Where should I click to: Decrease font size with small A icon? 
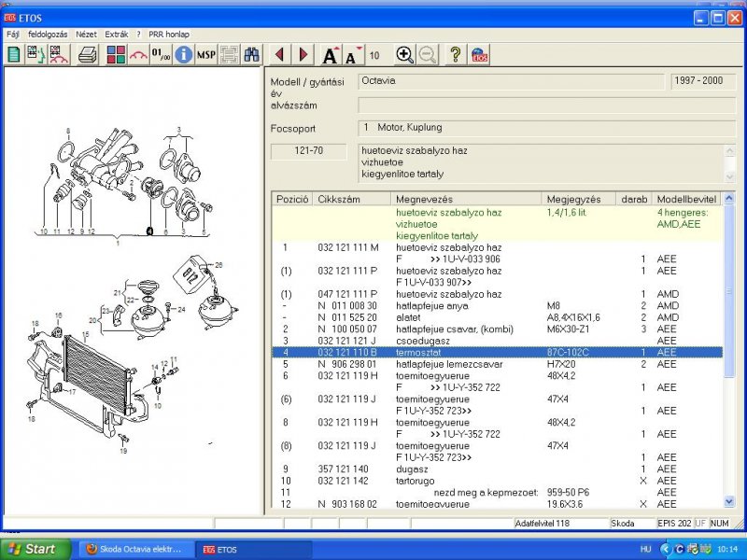(354, 54)
